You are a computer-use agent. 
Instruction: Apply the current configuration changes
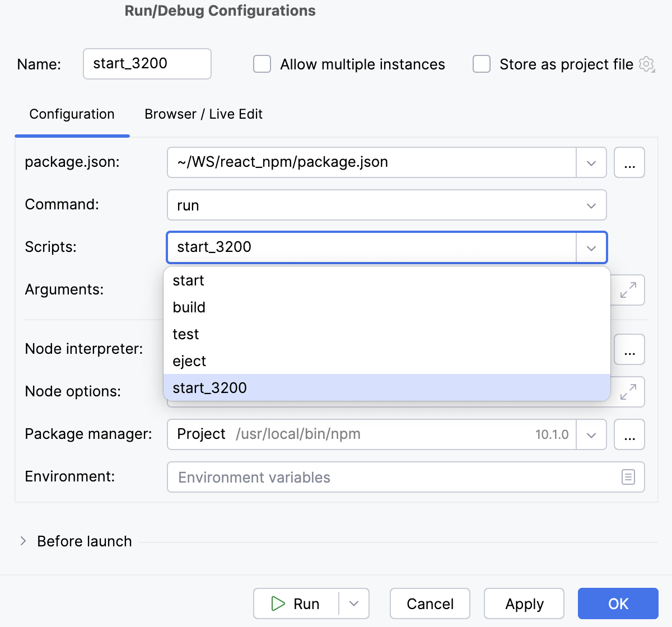(x=524, y=603)
